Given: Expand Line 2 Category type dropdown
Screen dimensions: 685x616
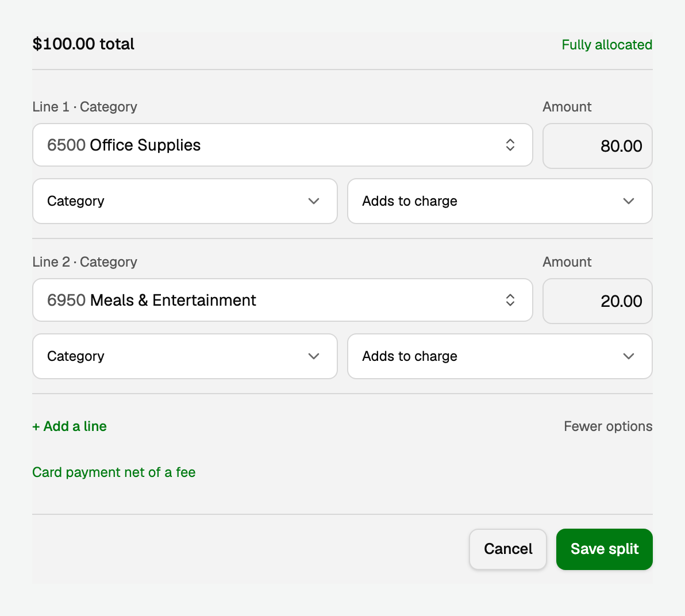Looking at the screenshot, I should 185,356.
